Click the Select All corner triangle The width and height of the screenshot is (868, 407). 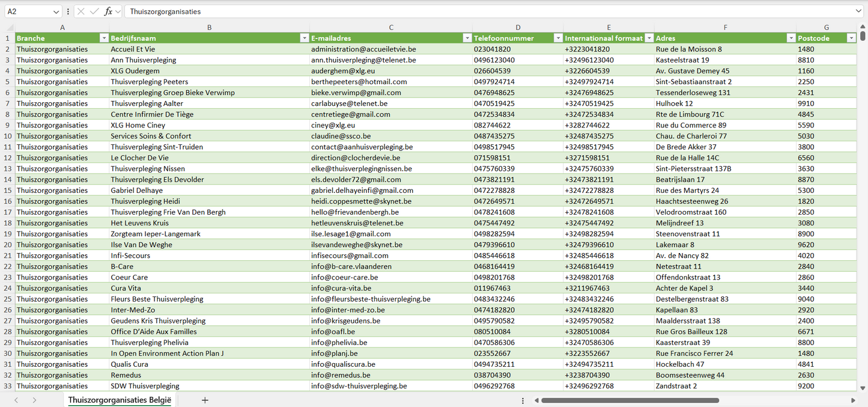pyautogui.click(x=10, y=28)
